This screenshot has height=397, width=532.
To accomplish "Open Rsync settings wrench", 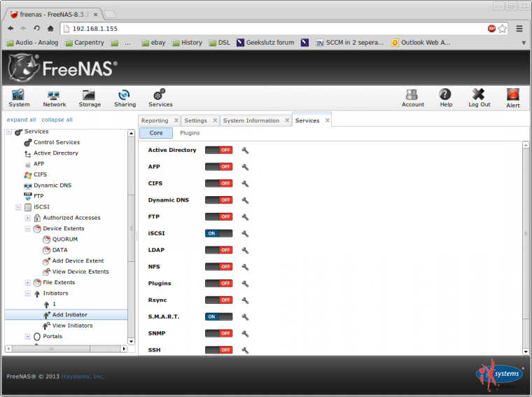I will click(x=245, y=300).
